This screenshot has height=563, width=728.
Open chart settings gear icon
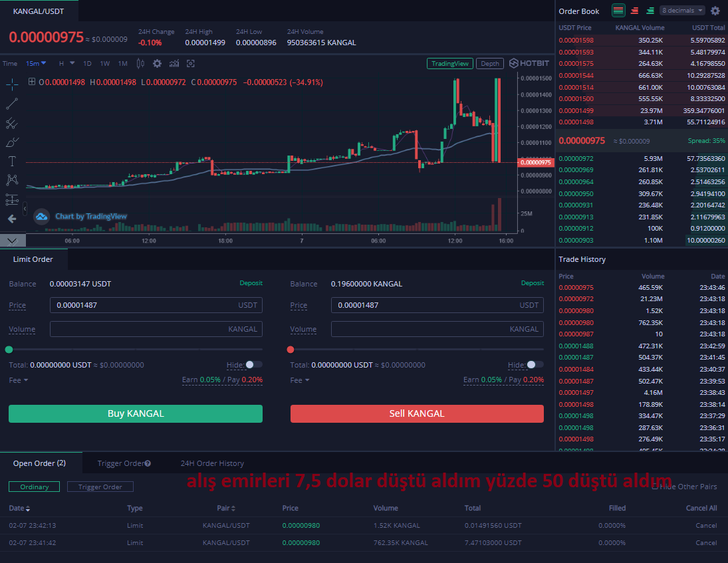click(158, 64)
